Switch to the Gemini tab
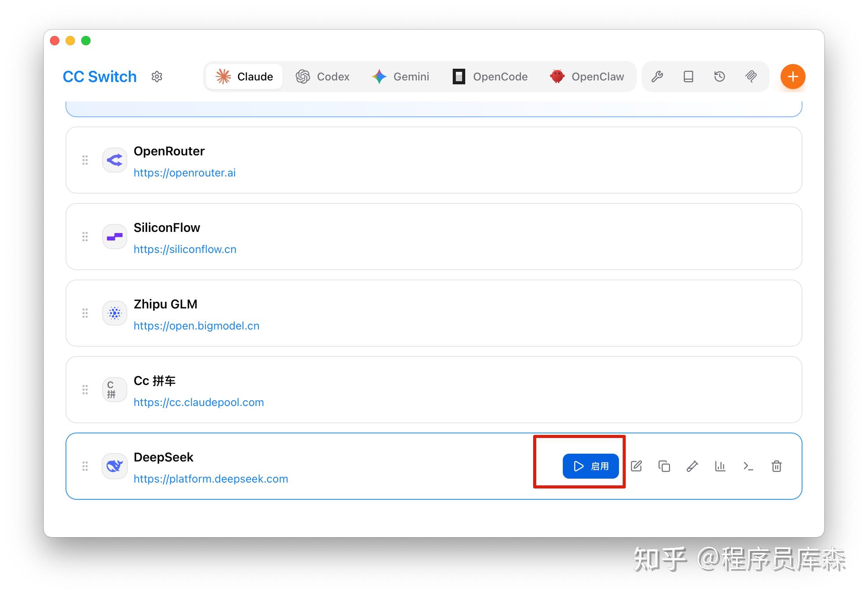This screenshot has height=595, width=868. click(x=400, y=77)
